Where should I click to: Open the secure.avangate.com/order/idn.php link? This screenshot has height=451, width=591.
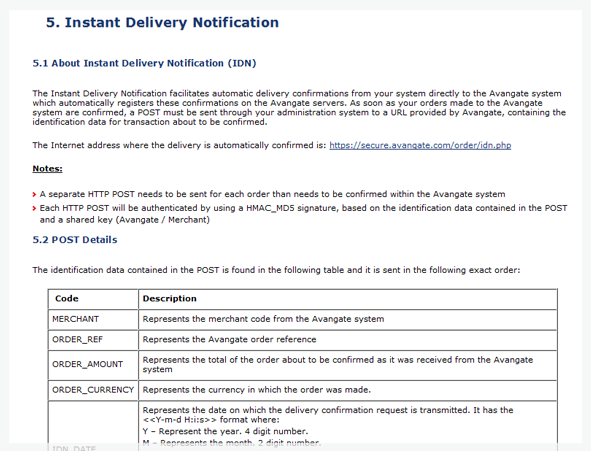coord(420,145)
